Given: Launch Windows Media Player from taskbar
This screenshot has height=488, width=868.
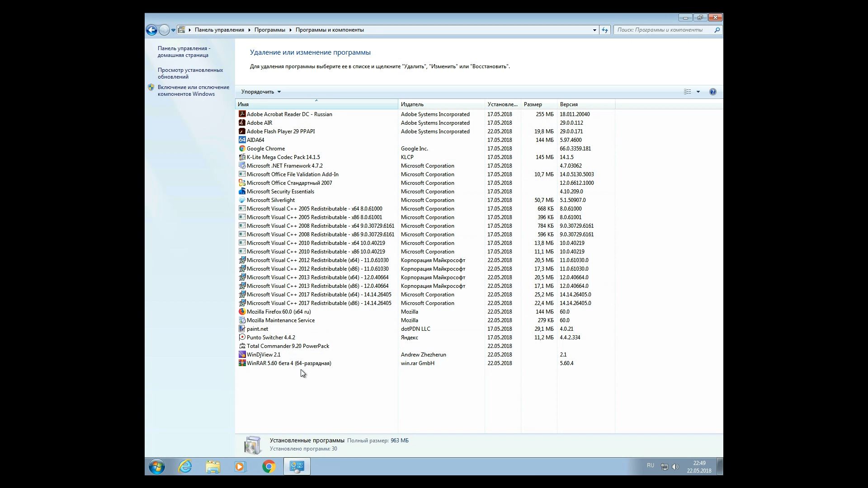Looking at the screenshot, I should [x=241, y=467].
